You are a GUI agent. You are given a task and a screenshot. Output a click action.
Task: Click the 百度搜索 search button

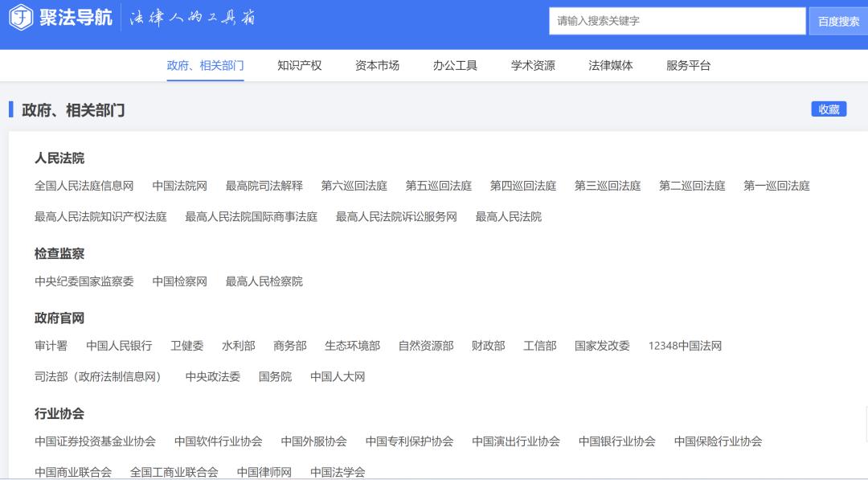pos(837,20)
